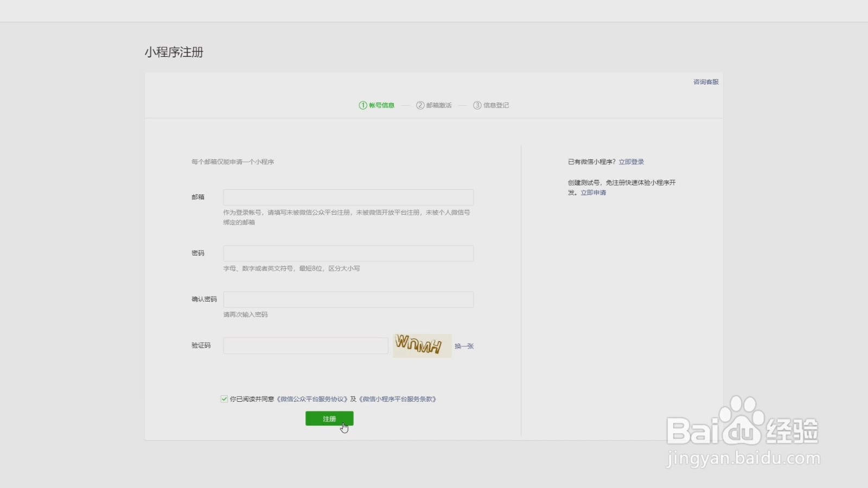Select step 3 信息登记
The height and width of the screenshot is (488, 868).
point(491,105)
